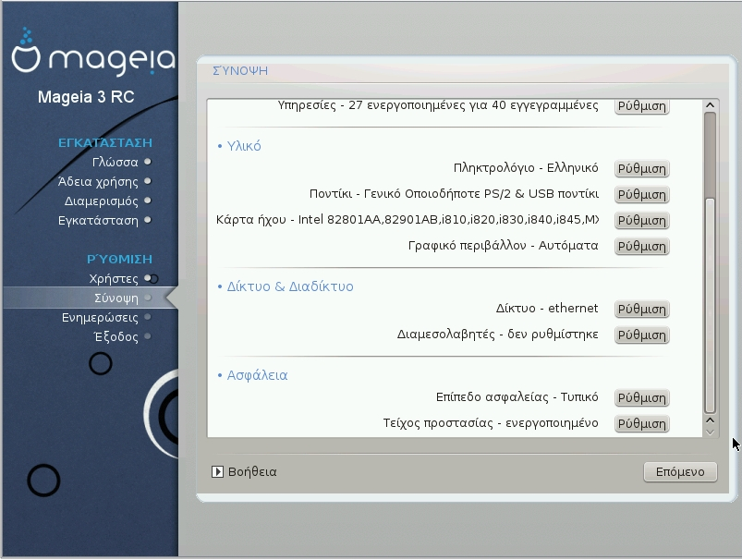The height and width of the screenshot is (560, 742).
Task: Open Ρύθμιση for Τείχος προστασίας
Action: 641,423
